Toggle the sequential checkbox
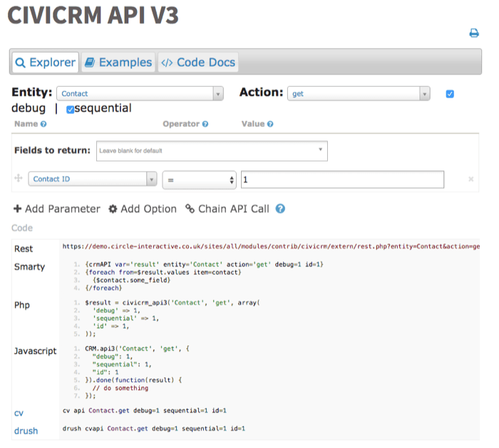The image size is (499, 448). coord(70,109)
